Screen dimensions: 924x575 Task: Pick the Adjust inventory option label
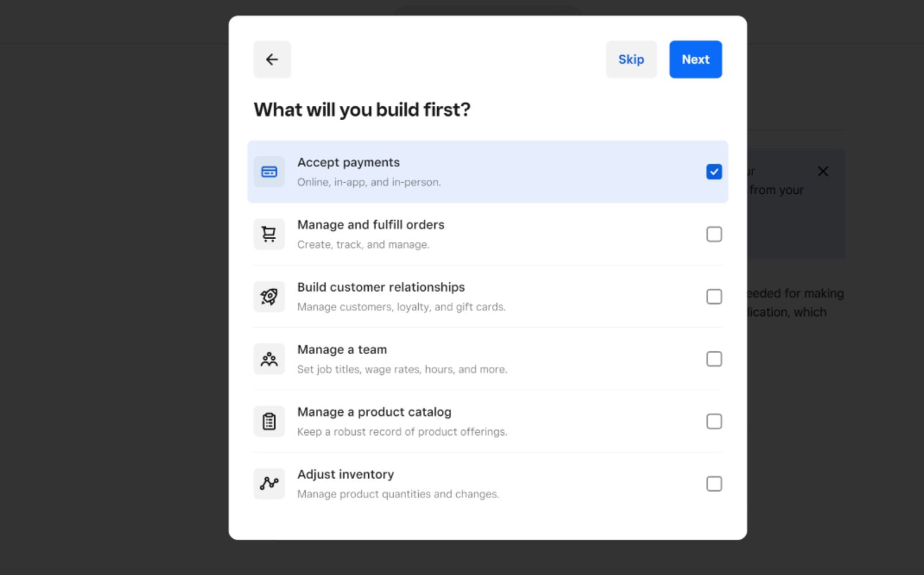click(345, 474)
